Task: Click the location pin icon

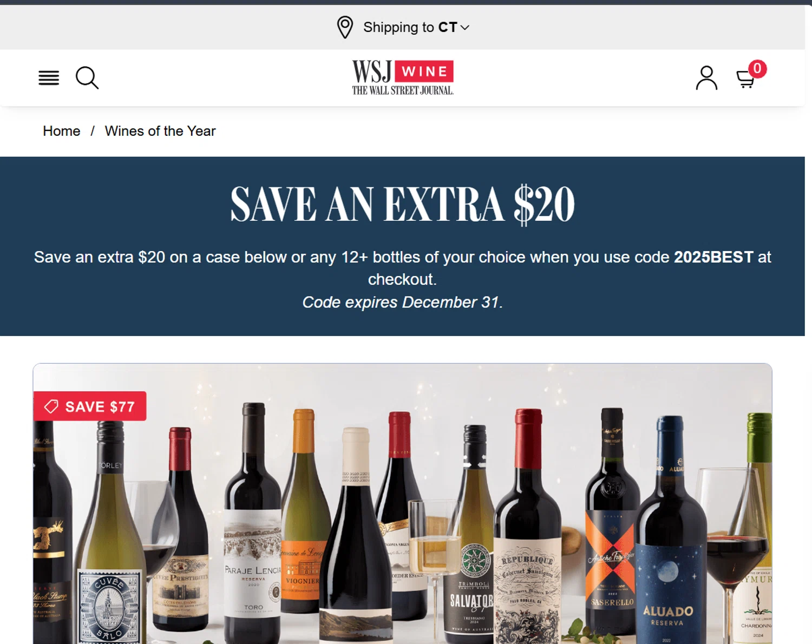Action: pos(345,27)
